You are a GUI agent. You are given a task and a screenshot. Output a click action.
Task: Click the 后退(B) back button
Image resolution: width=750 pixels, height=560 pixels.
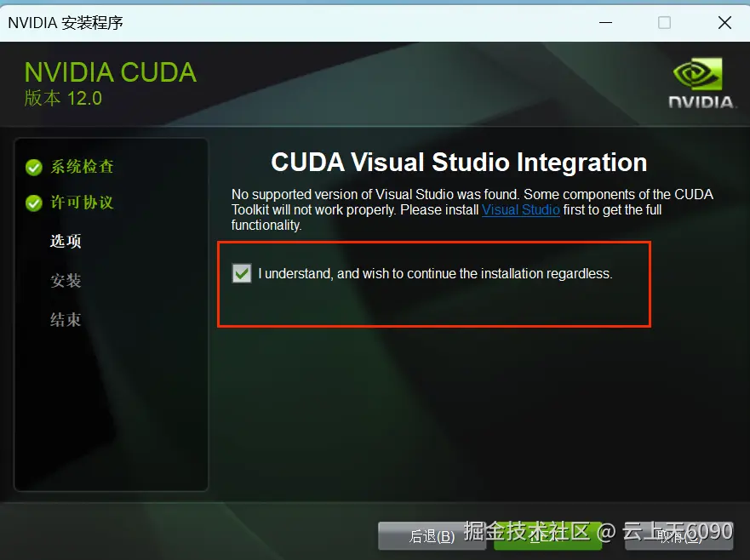click(x=432, y=536)
